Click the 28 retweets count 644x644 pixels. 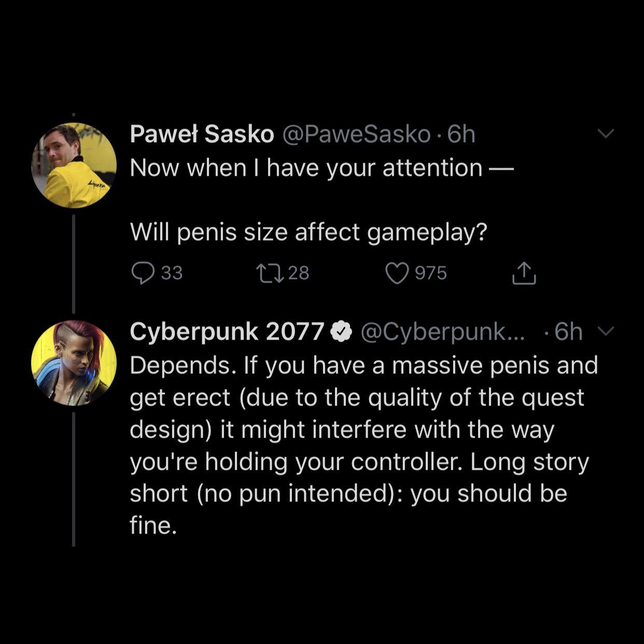(x=298, y=273)
